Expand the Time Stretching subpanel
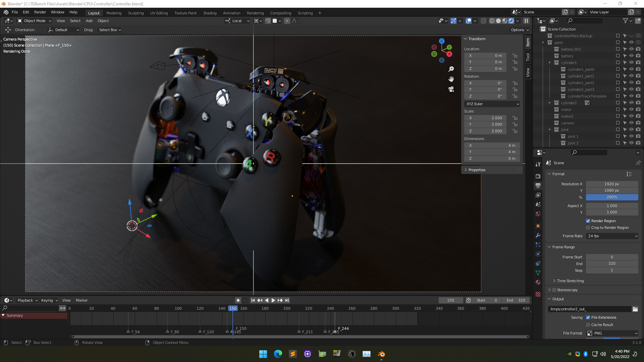Screen dimensions: 644x362 pos(554,281)
